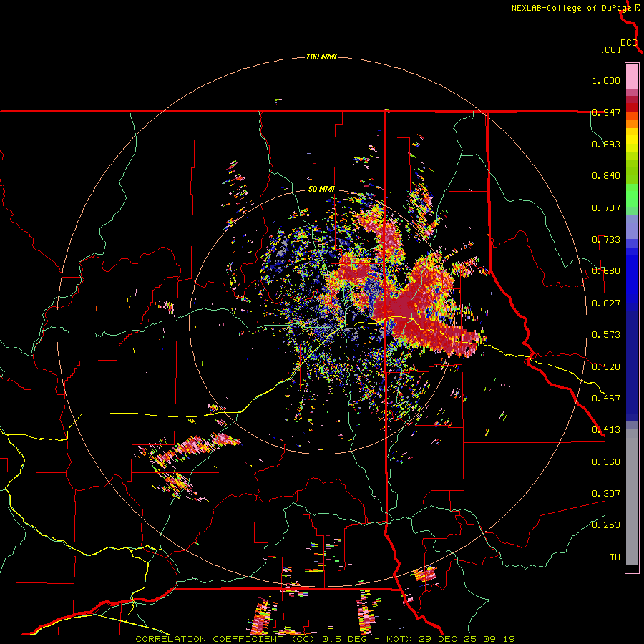Image resolution: width=644 pixels, height=644 pixels.
Task: Click the 0.253 legend value
Action: pos(606,525)
